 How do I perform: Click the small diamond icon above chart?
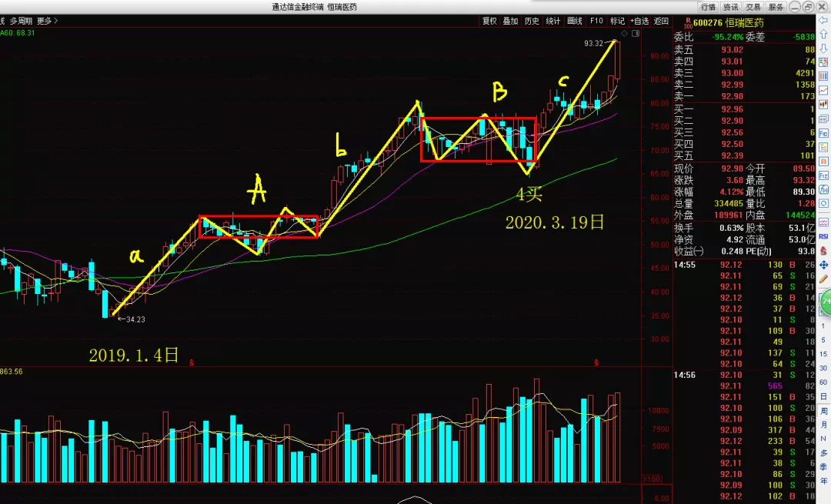pyautogui.click(x=624, y=33)
